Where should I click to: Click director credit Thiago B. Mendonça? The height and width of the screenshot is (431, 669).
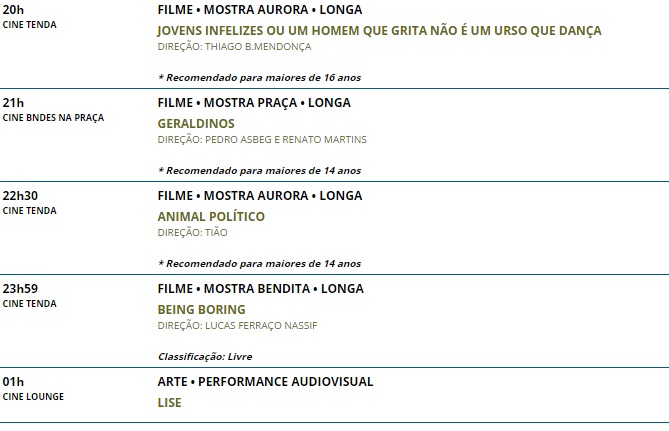tap(235, 46)
